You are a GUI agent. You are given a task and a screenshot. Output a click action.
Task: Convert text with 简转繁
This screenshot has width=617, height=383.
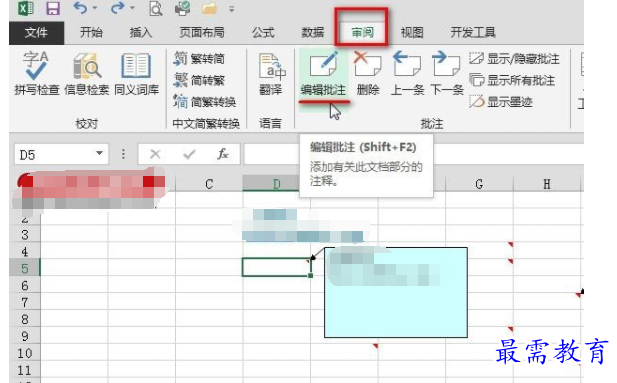pos(199,80)
